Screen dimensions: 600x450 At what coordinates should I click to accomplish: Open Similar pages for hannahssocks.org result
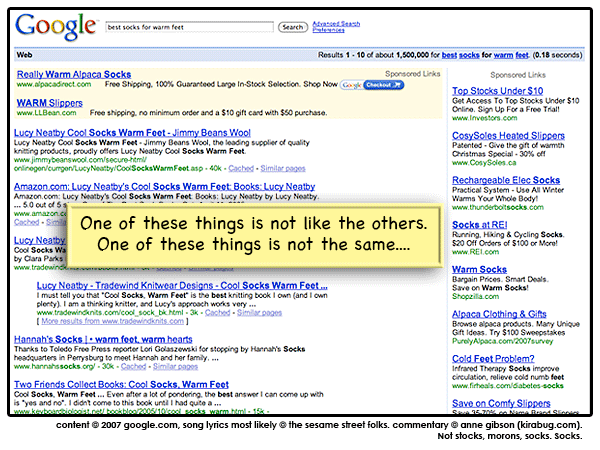click(175, 367)
